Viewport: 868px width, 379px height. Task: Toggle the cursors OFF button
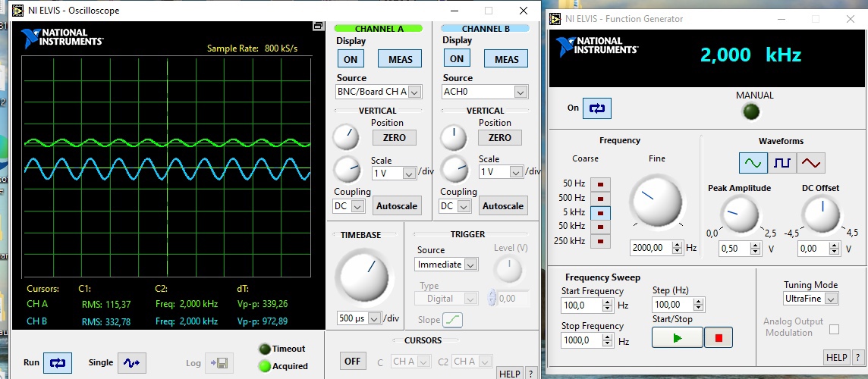[x=353, y=362]
